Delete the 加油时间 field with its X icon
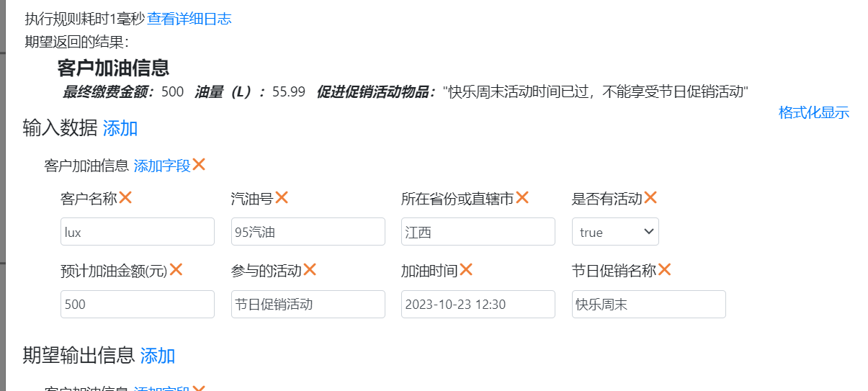Screen dimensions: 868x391 [x=466, y=269]
